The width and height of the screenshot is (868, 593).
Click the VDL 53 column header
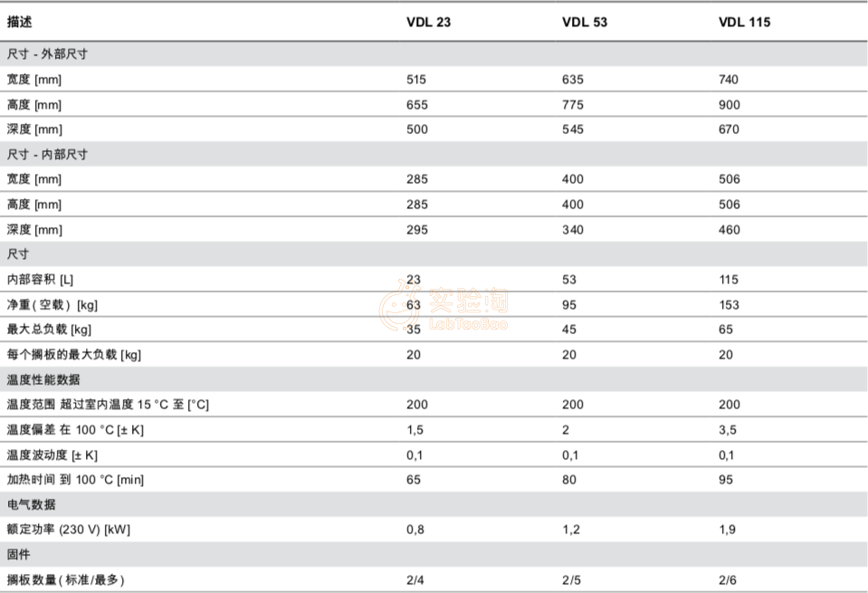[x=585, y=22]
